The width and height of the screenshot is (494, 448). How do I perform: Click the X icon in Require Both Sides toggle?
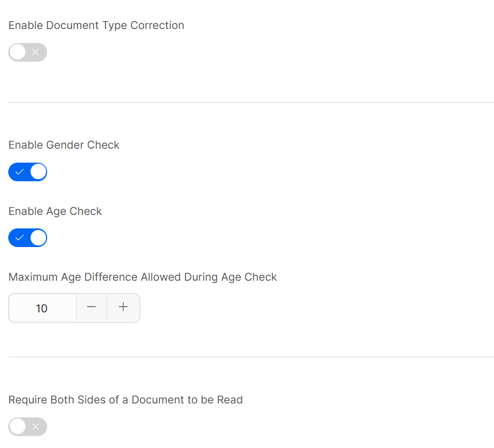36,427
